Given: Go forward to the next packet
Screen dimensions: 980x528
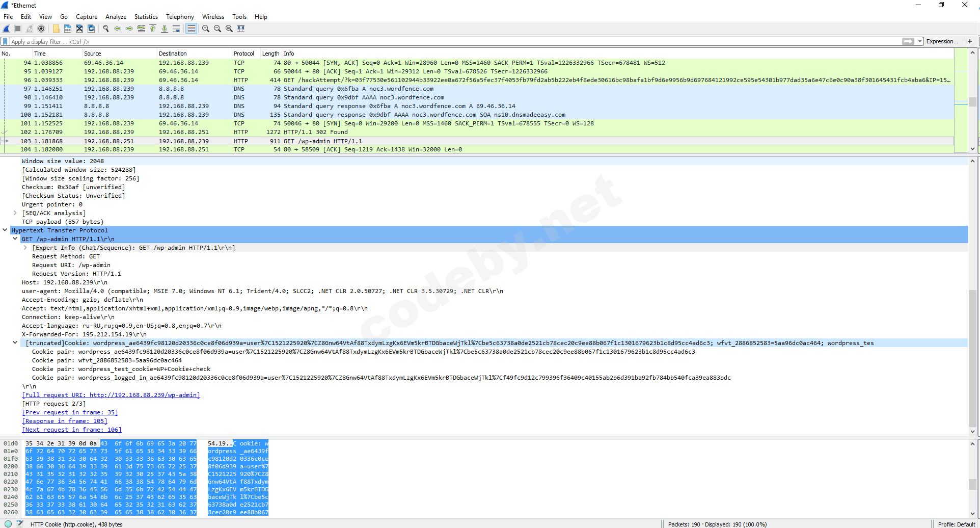Looking at the screenshot, I should 129,29.
